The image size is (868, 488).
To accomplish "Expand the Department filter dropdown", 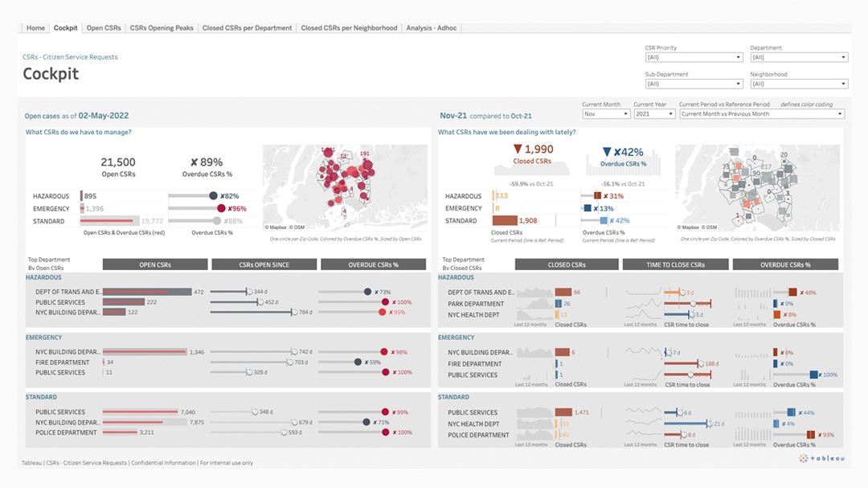I will point(799,57).
